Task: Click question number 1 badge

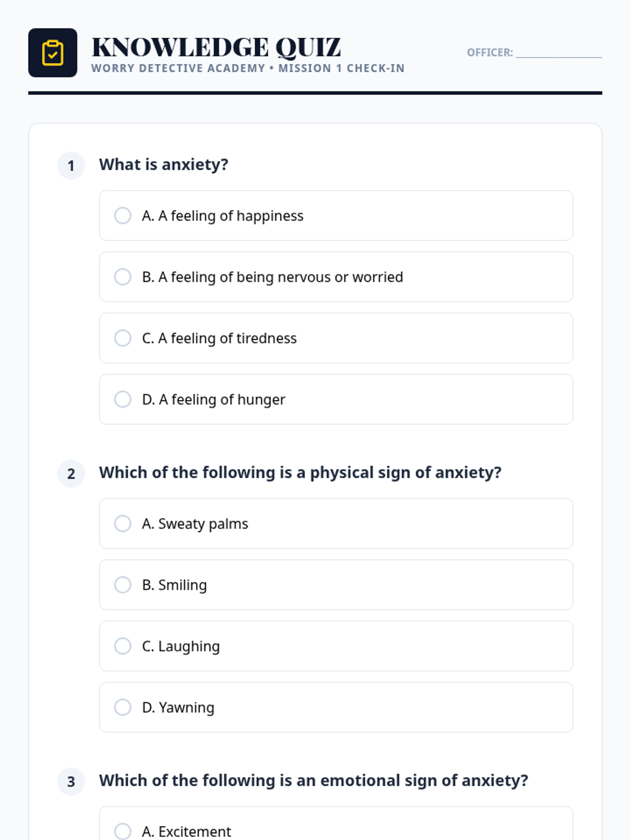Action: pos(71,166)
